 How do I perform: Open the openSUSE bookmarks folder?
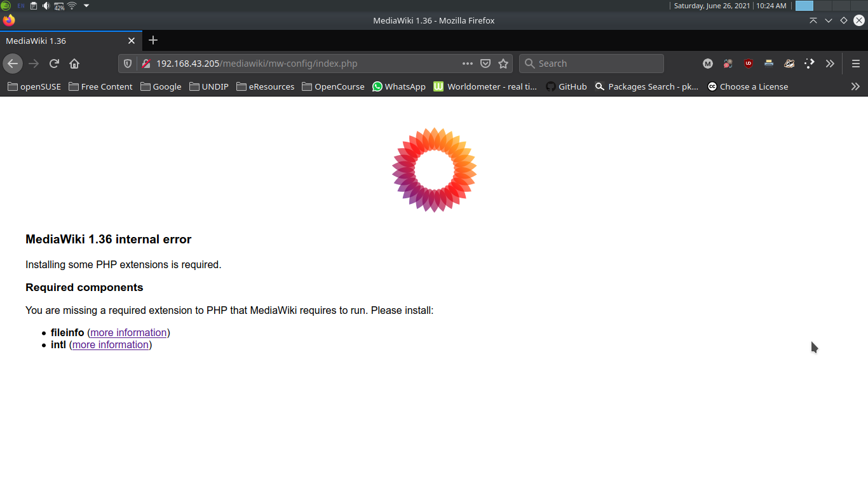(x=34, y=86)
